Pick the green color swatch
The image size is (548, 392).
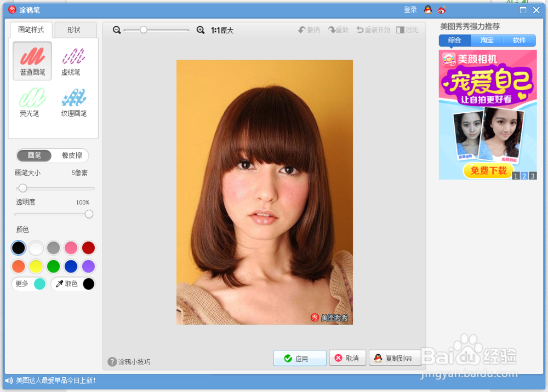(54, 266)
